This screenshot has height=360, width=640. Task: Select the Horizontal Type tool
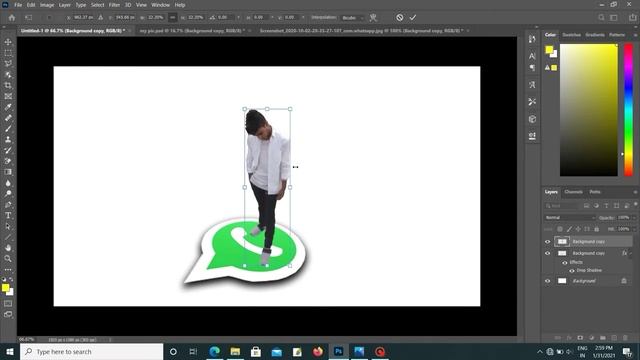[8, 215]
